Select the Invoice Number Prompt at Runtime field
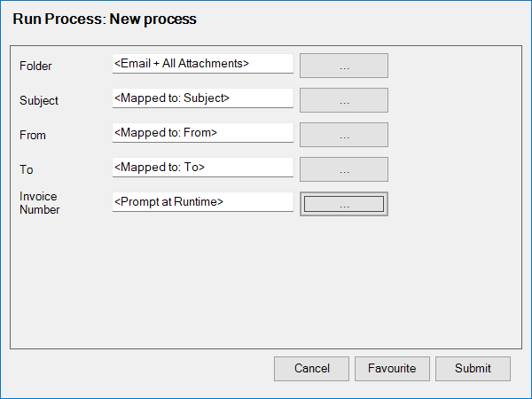Image resolution: width=532 pixels, height=399 pixels. tap(202, 202)
